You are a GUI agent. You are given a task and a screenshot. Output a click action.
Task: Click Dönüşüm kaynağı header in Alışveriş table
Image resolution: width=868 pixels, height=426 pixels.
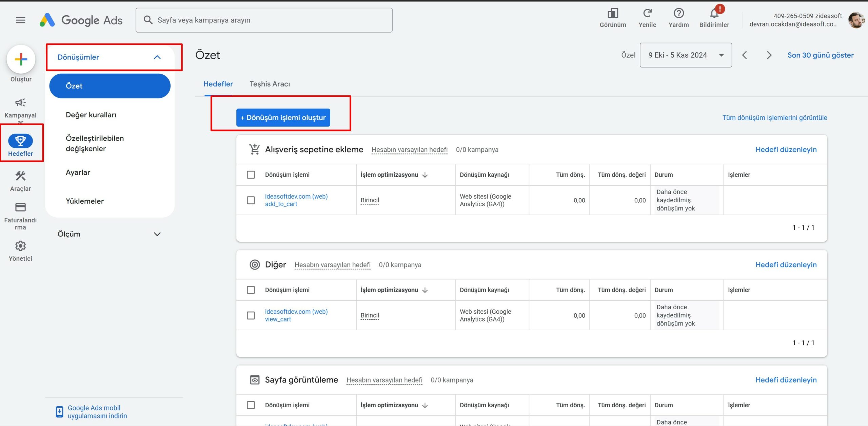pyautogui.click(x=484, y=175)
